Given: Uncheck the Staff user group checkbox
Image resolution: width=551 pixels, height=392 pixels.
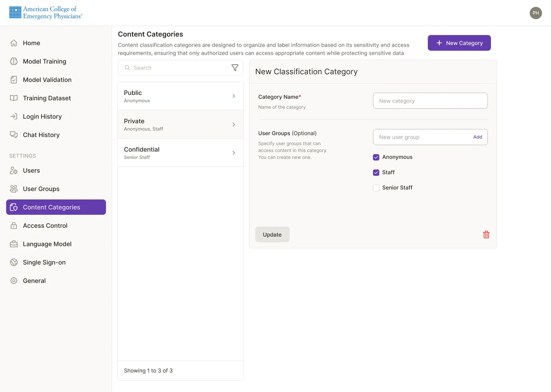Looking at the screenshot, I should (x=376, y=173).
